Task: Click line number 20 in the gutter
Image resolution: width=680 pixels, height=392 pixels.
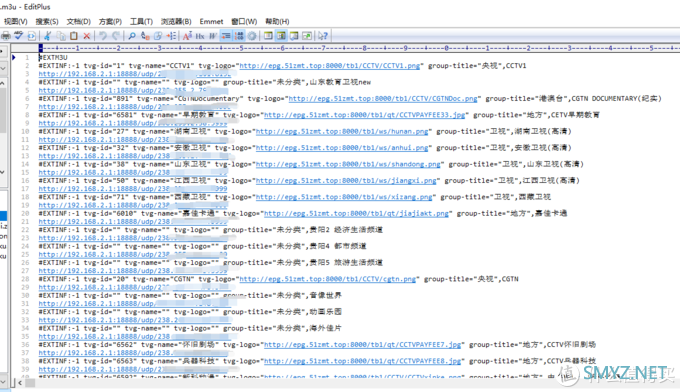Action: click(x=25, y=213)
